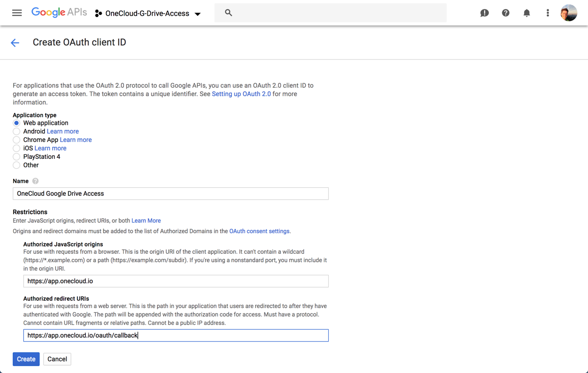The height and width of the screenshot is (373, 588).
Task: Click the Authorized redirect URIs label
Action: (x=56, y=299)
